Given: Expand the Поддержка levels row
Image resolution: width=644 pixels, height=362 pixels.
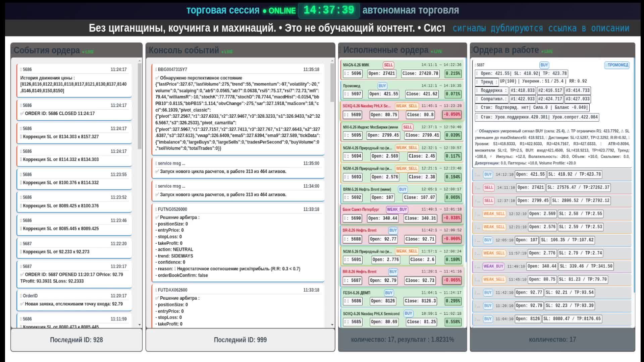Looking at the screenshot, I should pos(487,90).
